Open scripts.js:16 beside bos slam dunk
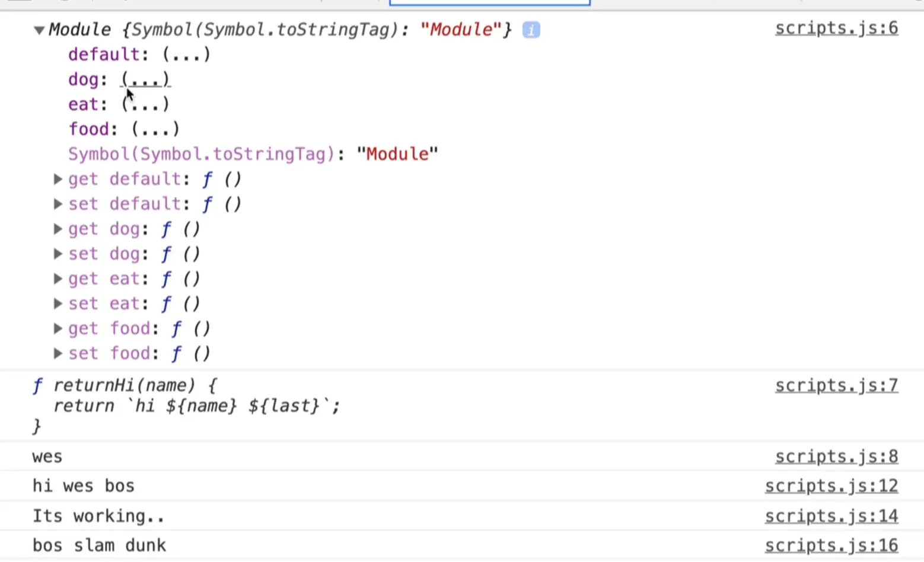Viewport: 924px width, 562px height. point(831,545)
